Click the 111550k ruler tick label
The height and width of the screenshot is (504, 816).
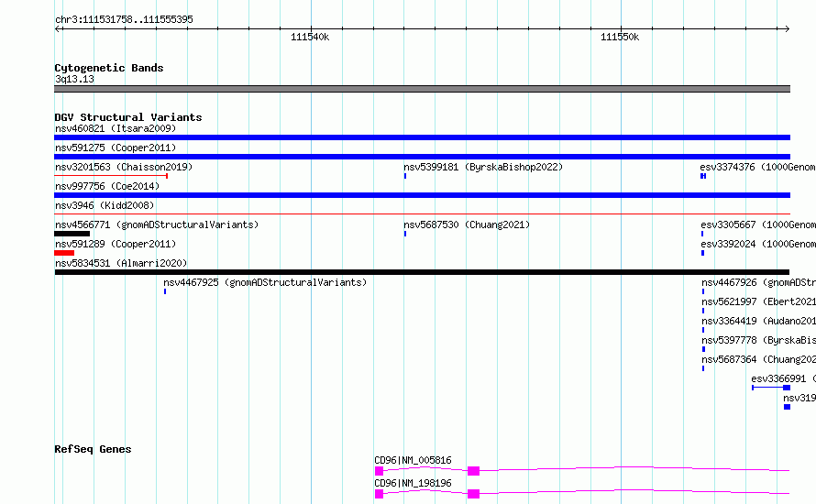(620, 37)
